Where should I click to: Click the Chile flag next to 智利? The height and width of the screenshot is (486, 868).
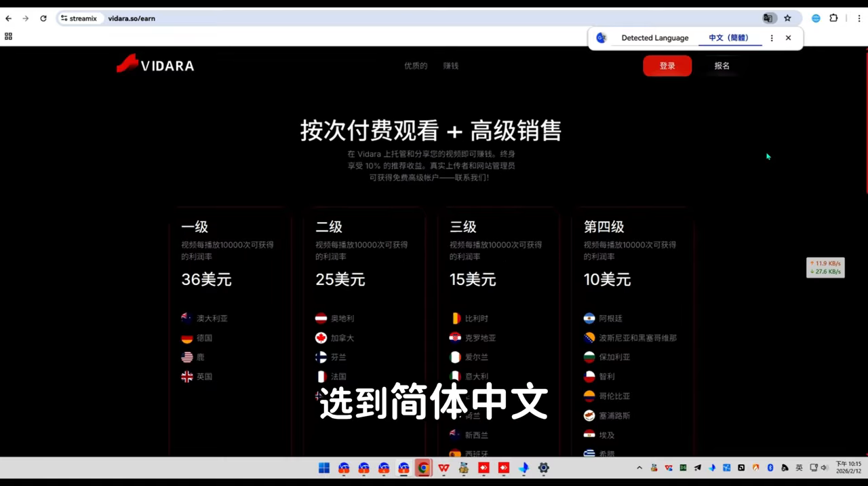click(x=590, y=377)
